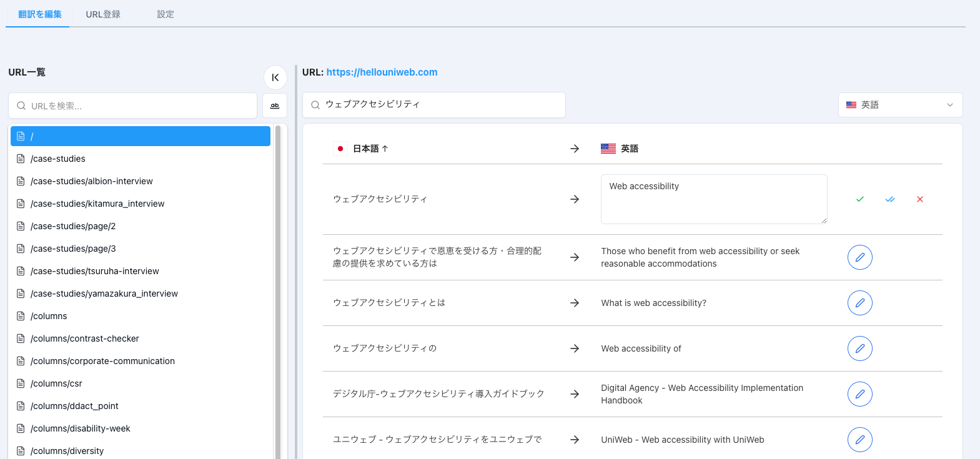The width and height of the screenshot is (980, 459).
Task: Click the URL一覧 heading
Action: (27, 72)
